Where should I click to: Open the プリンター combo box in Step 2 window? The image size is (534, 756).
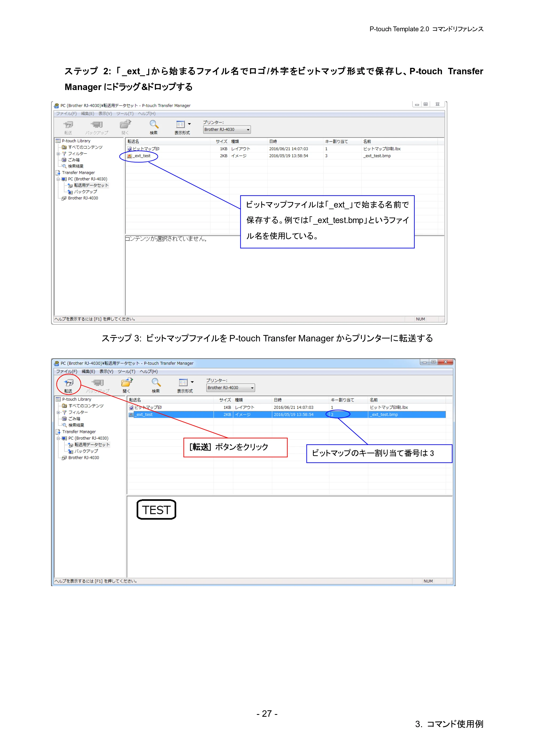(x=227, y=130)
